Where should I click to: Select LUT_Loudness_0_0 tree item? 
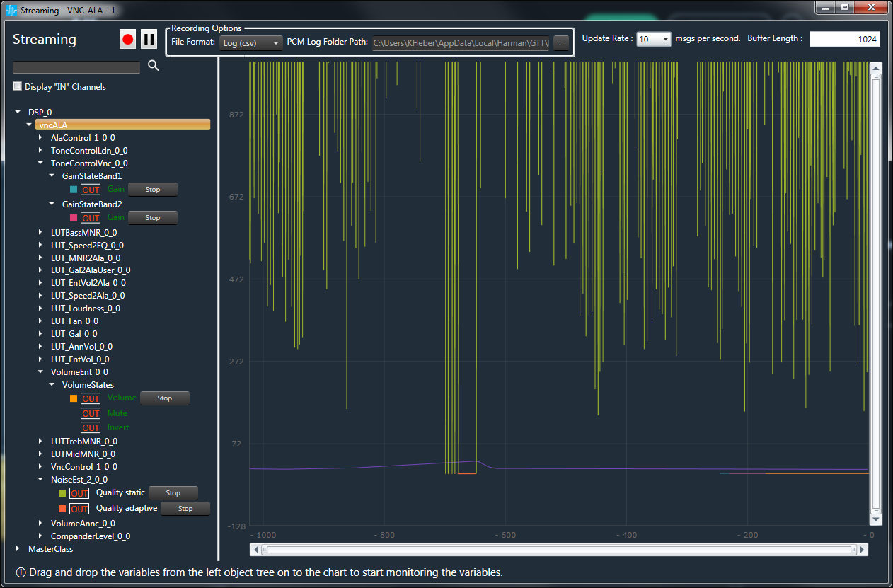(x=86, y=309)
